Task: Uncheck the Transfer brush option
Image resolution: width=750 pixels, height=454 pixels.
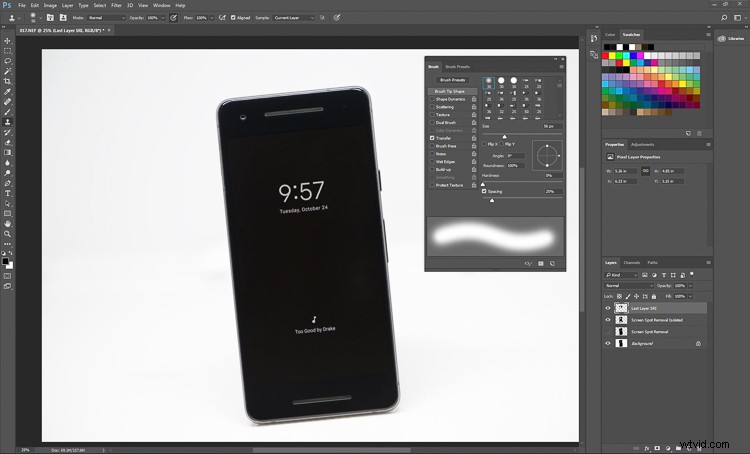Action: [x=432, y=137]
